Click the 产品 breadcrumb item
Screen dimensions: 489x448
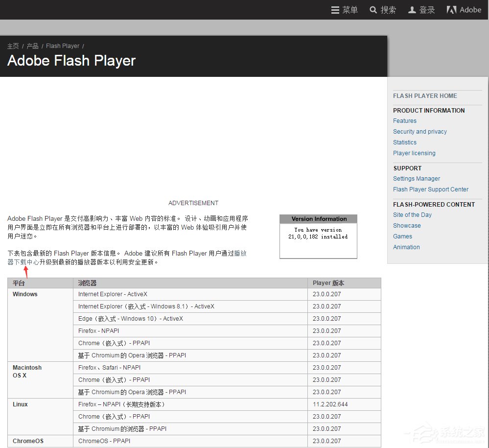coord(32,46)
